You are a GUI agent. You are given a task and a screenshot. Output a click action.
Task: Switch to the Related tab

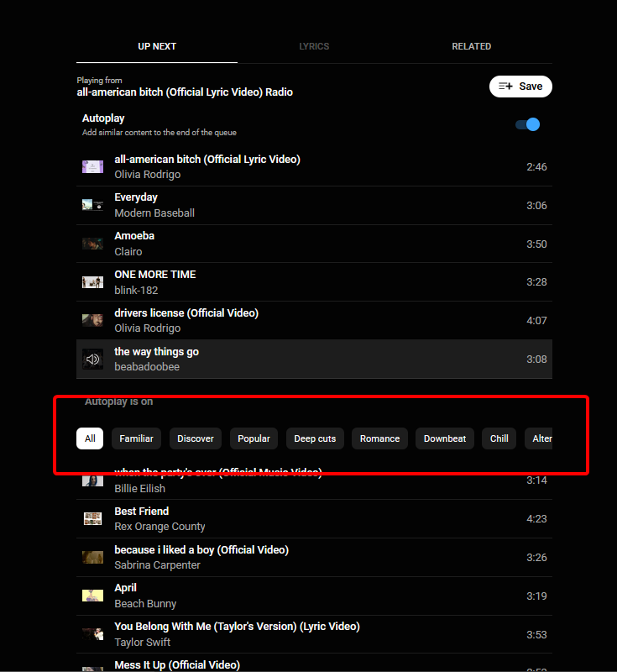pyautogui.click(x=471, y=46)
